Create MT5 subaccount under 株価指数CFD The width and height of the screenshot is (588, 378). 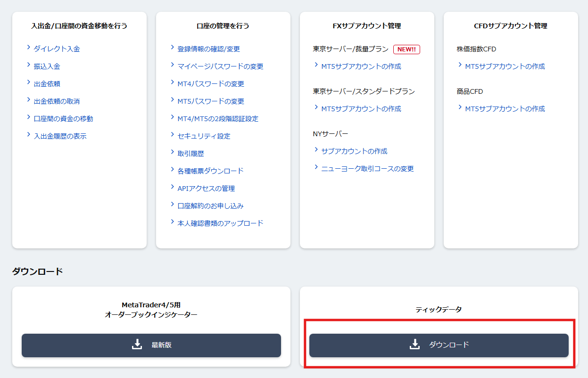(x=505, y=66)
